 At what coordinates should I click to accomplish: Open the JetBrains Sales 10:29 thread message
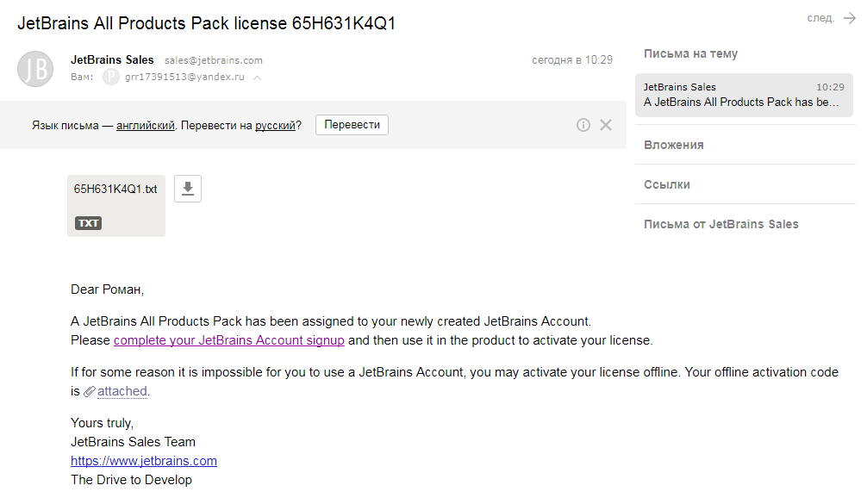(744, 95)
